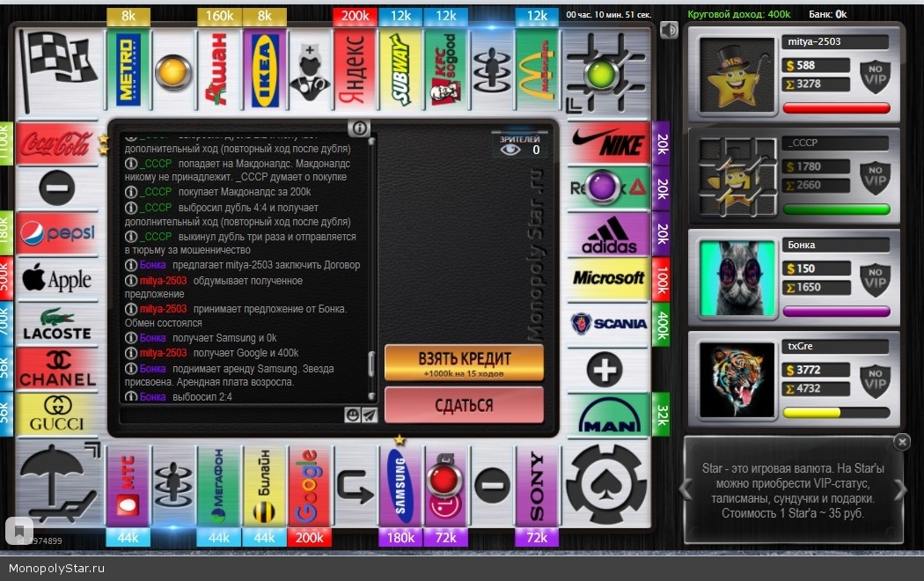Select the Subway property cell

400,70
